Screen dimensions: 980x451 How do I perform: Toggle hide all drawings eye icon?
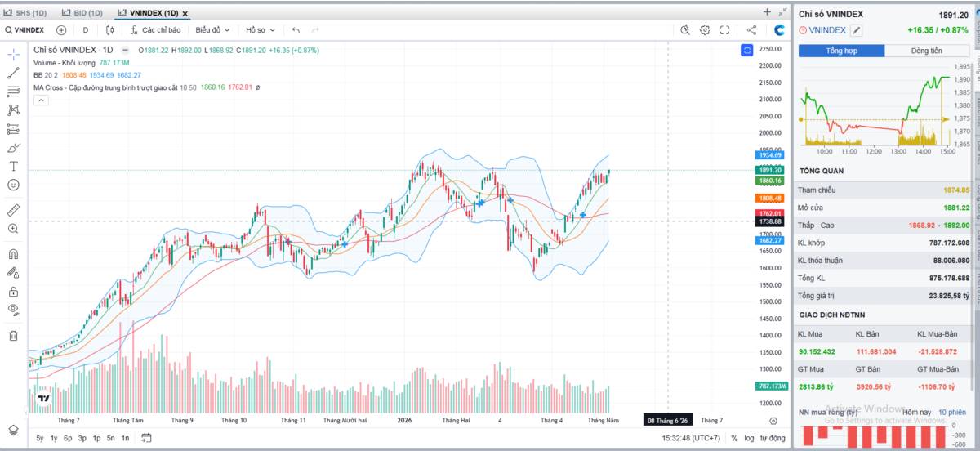13,310
